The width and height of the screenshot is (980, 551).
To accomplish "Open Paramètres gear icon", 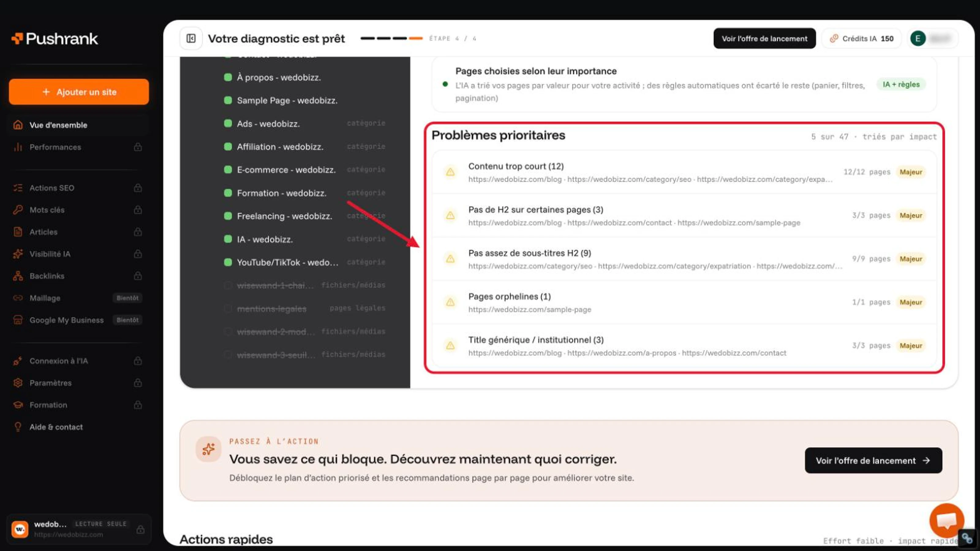I will pyautogui.click(x=18, y=383).
